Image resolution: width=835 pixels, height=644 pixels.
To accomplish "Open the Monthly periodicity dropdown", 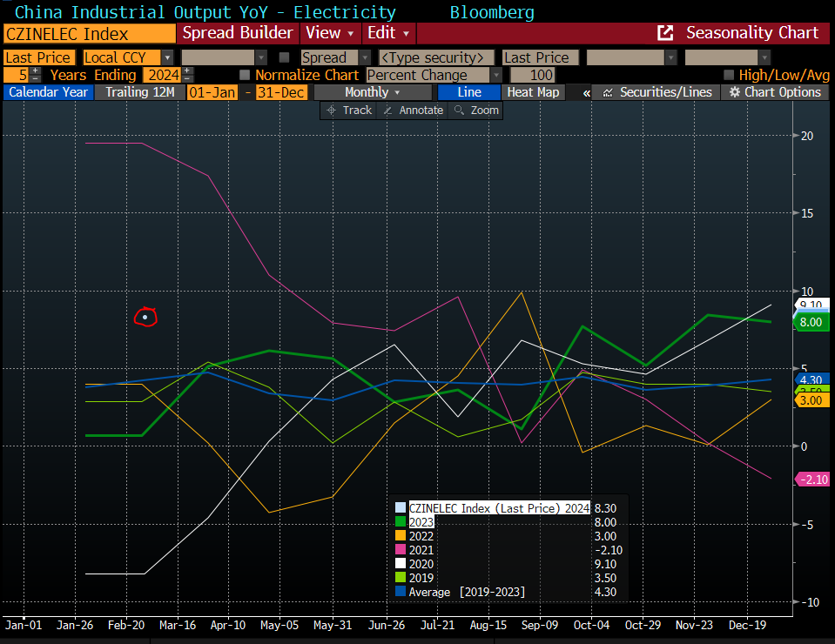I will click(x=373, y=92).
